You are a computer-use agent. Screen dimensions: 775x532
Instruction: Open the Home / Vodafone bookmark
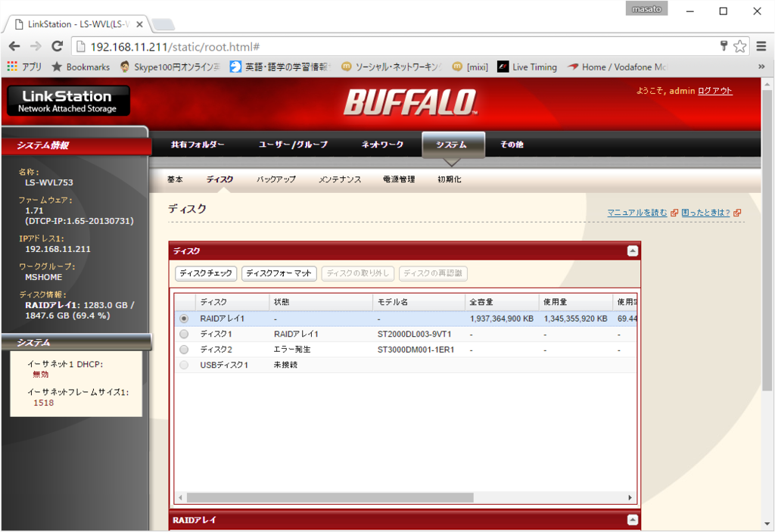tap(617, 67)
